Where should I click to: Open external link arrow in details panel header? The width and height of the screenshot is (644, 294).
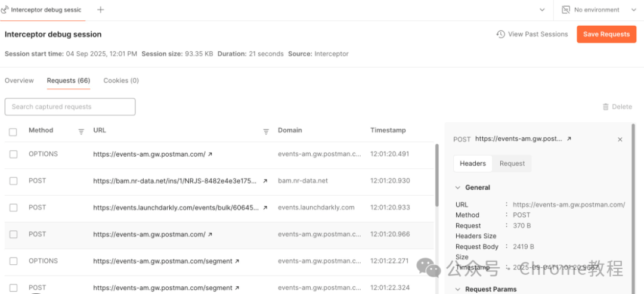click(569, 139)
